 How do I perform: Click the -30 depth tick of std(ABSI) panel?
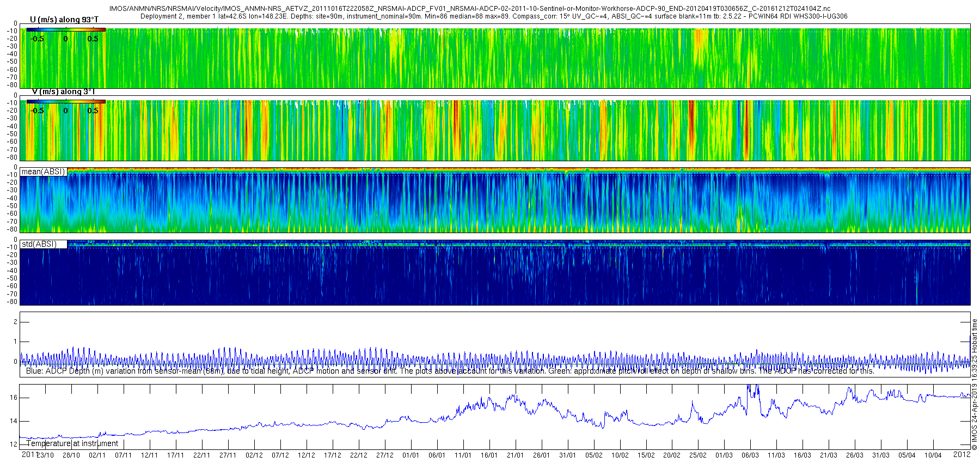click(x=12, y=263)
